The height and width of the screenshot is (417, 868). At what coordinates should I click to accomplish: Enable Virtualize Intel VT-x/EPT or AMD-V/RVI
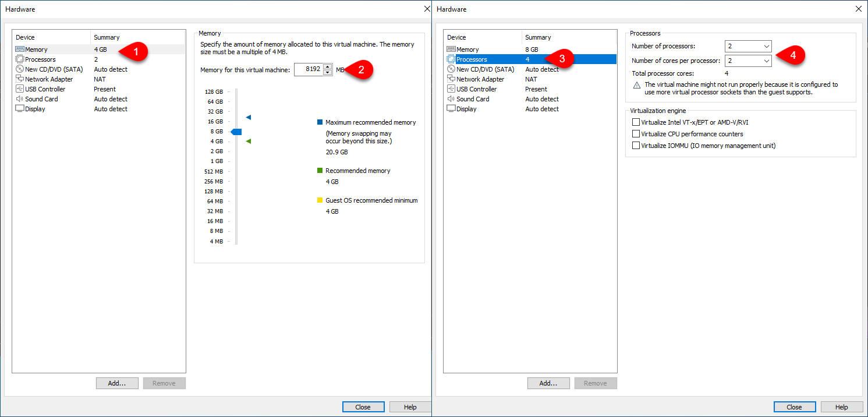[636, 122]
